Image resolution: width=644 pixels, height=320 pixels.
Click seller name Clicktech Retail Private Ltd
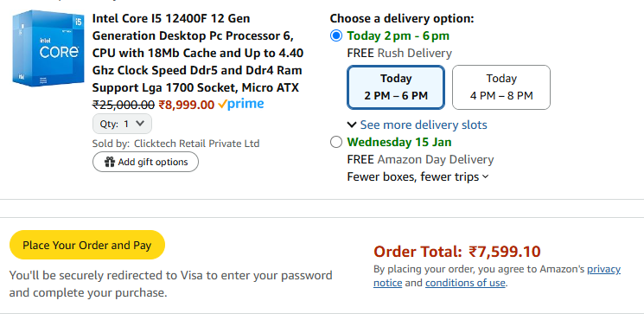197,144
